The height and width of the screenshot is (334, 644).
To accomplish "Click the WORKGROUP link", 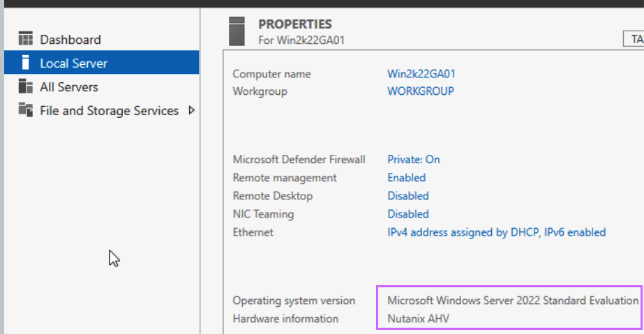I will coord(421,91).
